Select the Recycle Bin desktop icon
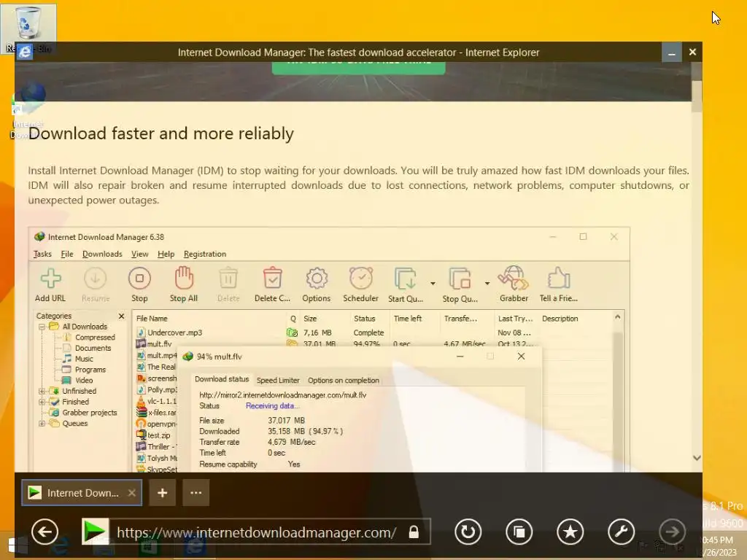747x560 pixels. click(x=28, y=28)
